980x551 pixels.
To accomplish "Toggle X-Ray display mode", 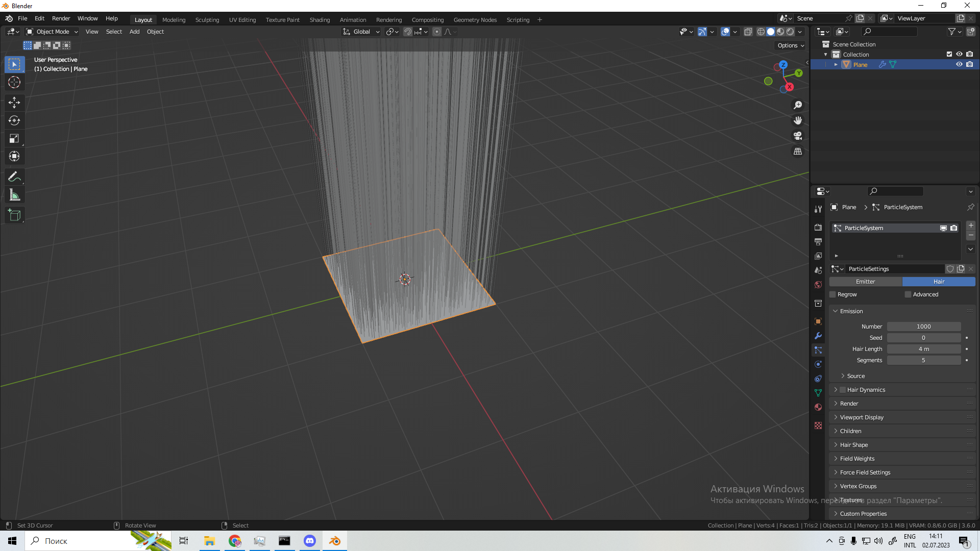I will [748, 32].
